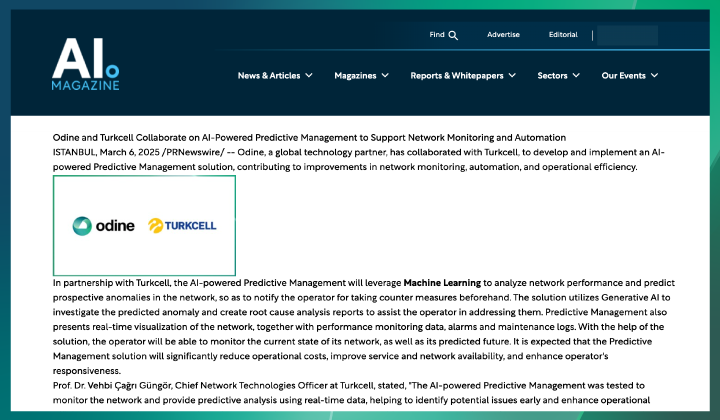Click the Odine logo in the image
Screen dimensions: 720x420
[x=103, y=226]
